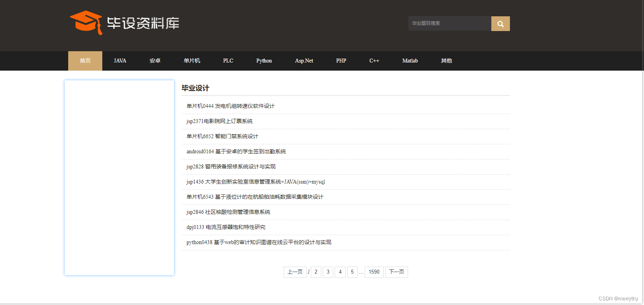Open 单片机0444 发电机组转速仪软件设计

click(x=231, y=106)
